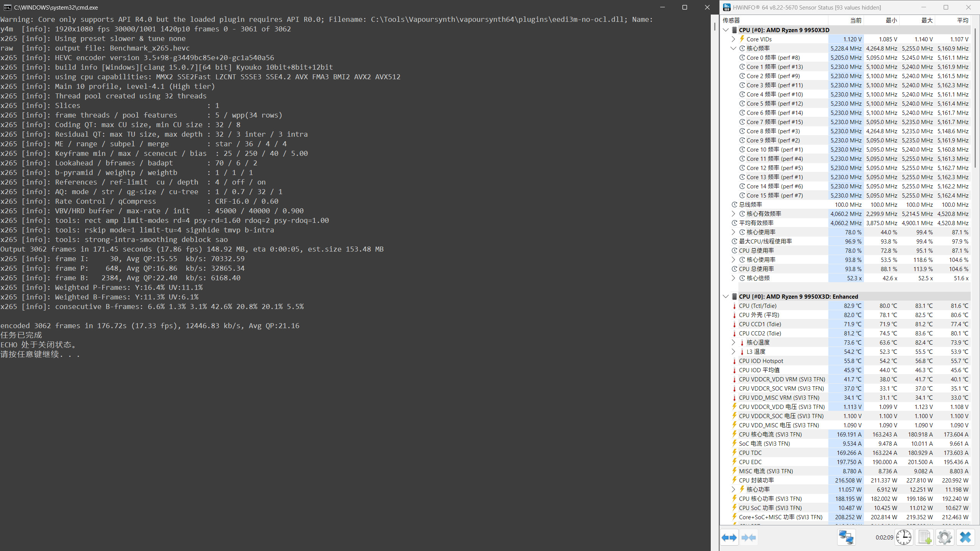
Task: Open HWiNFO sensor settings gear icon
Action: [x=945, y=538]
